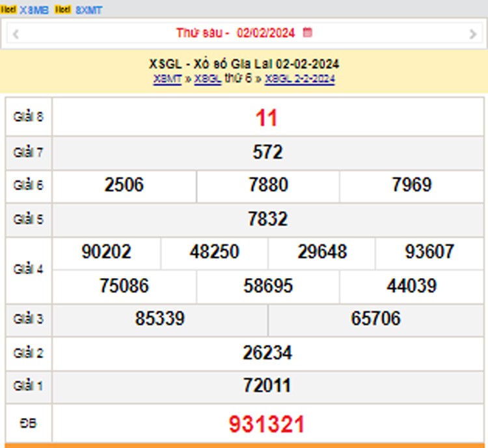Open the SXMT link at top
This screenshot has height=448, width=488.
(88, 10)
